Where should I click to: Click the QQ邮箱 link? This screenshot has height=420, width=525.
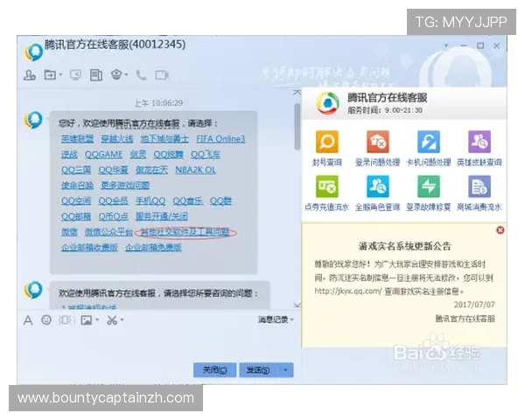76,216
